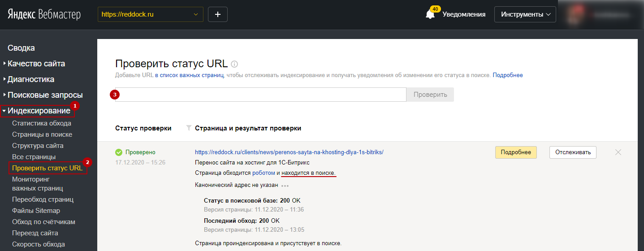Viewport: 644px width, 251px height.
Task: Click the plus add-site button
Action: click(218, 14)
